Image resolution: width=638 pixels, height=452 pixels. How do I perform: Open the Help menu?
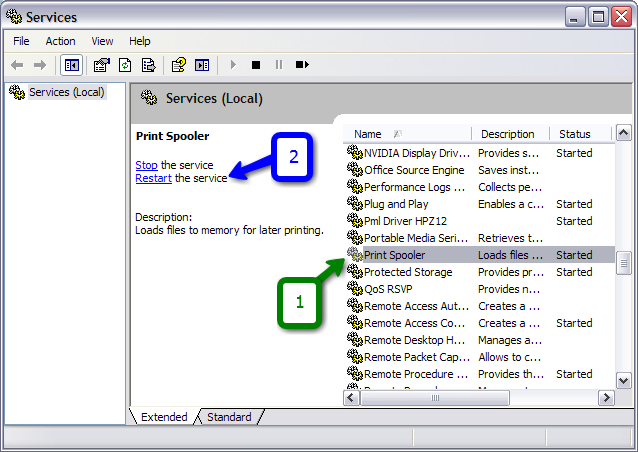140,41
